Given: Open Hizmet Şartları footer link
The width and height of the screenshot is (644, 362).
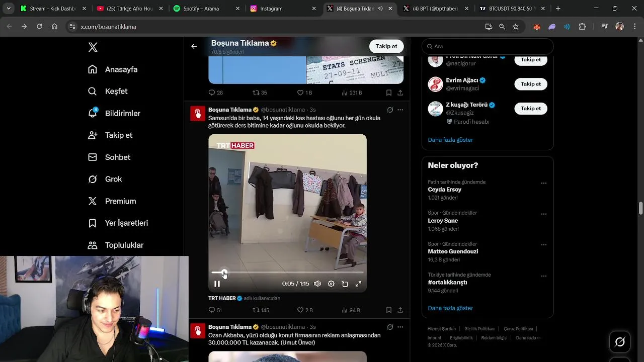Looking at the screenshot, I should (442, 329).
